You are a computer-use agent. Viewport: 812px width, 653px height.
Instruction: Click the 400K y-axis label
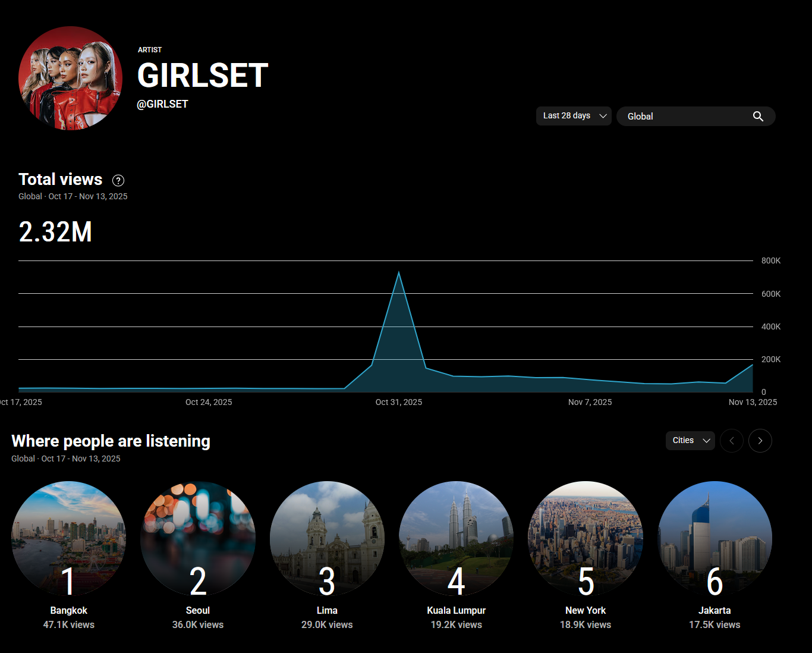pyautogui.click(x=771, y=326)
